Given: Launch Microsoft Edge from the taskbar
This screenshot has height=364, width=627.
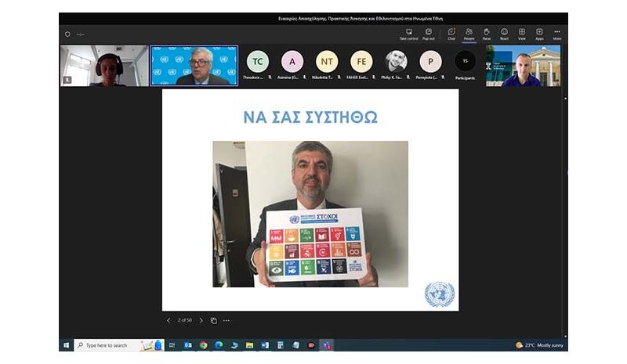Looking at the screenshot, I should [219, 345].
